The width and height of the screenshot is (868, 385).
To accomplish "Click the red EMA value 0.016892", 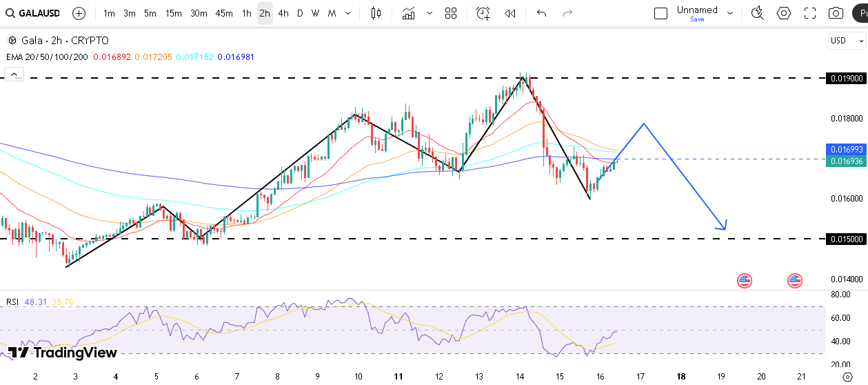I will (x=112, y=57).
